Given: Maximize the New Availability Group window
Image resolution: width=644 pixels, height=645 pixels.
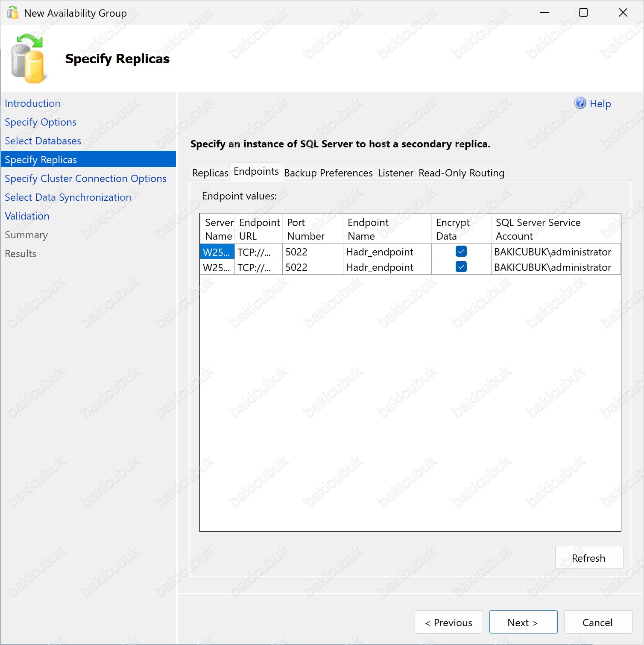Looking at the screenshot, I should coord(583,12).
